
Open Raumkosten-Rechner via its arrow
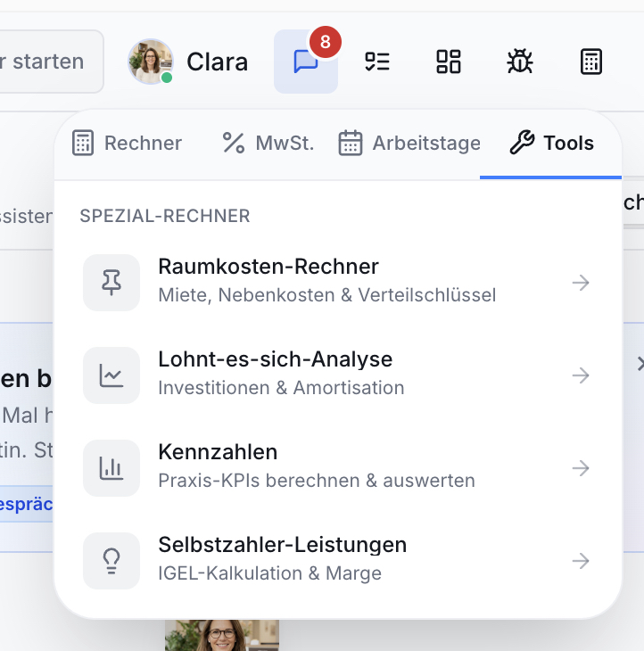pyautogui.click(x=581, y=283)
